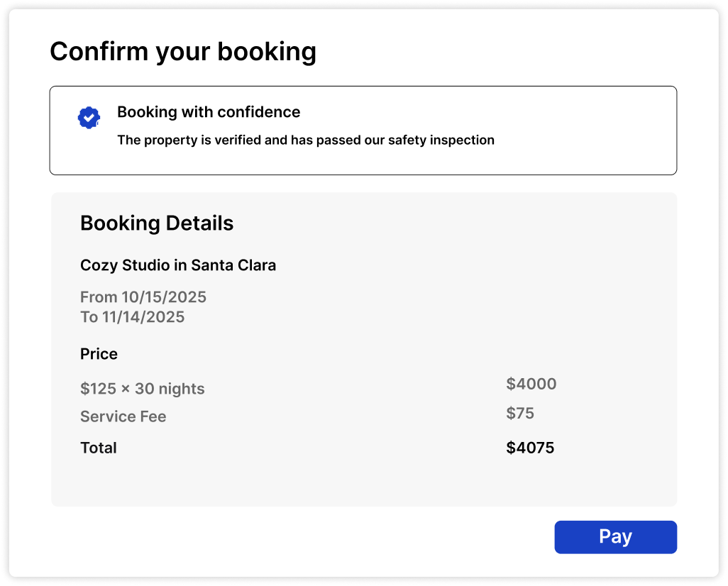
Task: Click the $75 service fee amount
Action: pos(520,413)
